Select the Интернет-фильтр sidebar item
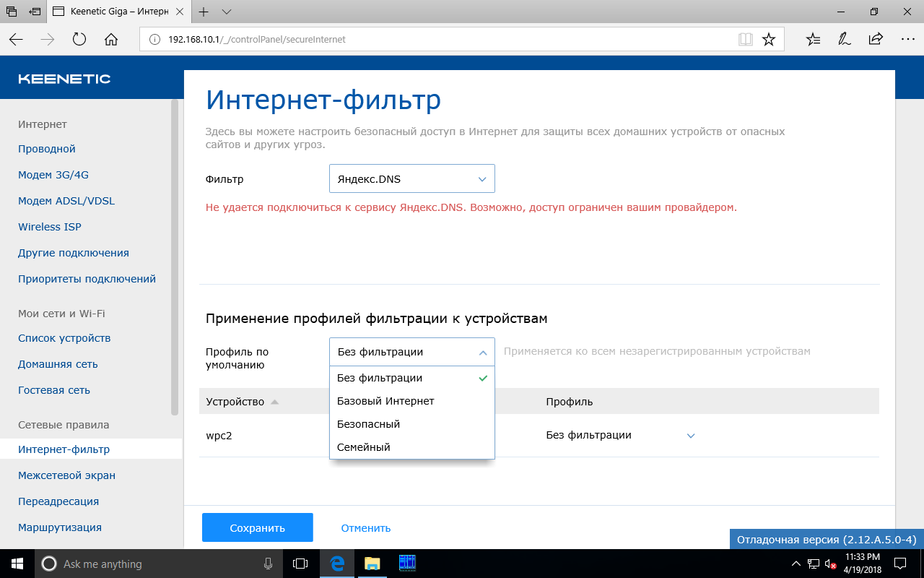924x578 pixels. click(91, 449)
